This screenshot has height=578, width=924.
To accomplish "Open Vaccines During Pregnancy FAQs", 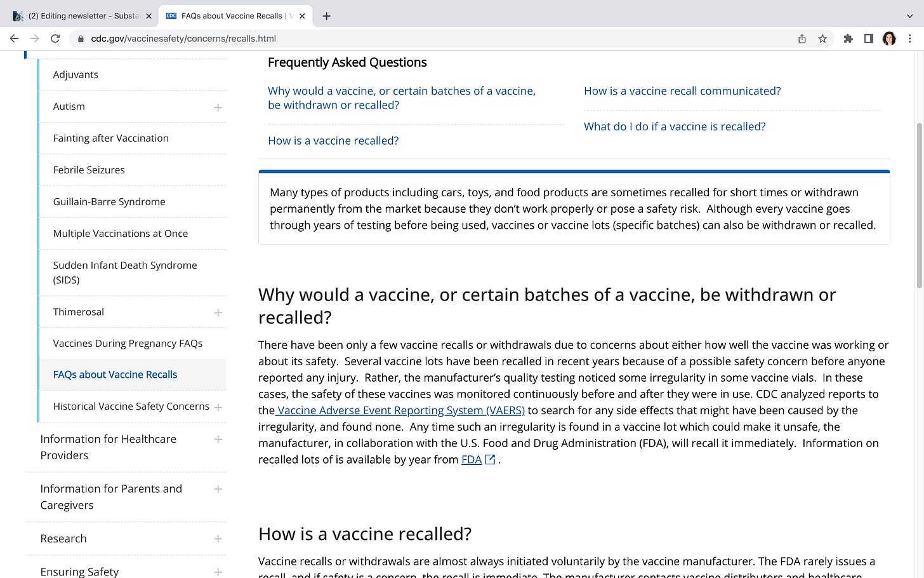I will click(x=128, y=343).
